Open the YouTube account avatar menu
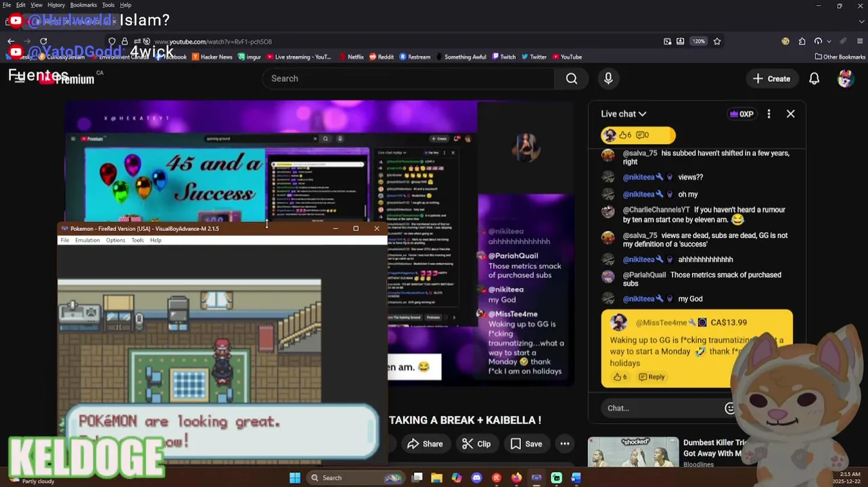This screenshot has height=487, width=868. pyautogui.click(x=845, y=78)
